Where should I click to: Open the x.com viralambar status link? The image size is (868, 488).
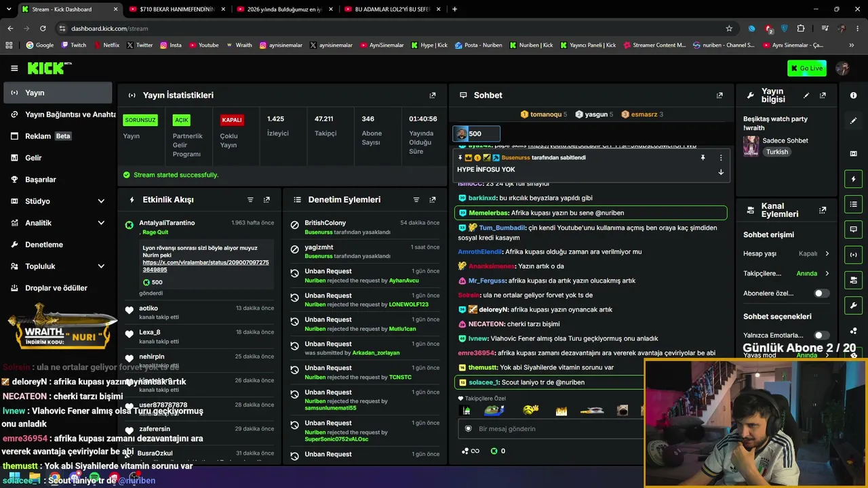[x=205, y=266]
